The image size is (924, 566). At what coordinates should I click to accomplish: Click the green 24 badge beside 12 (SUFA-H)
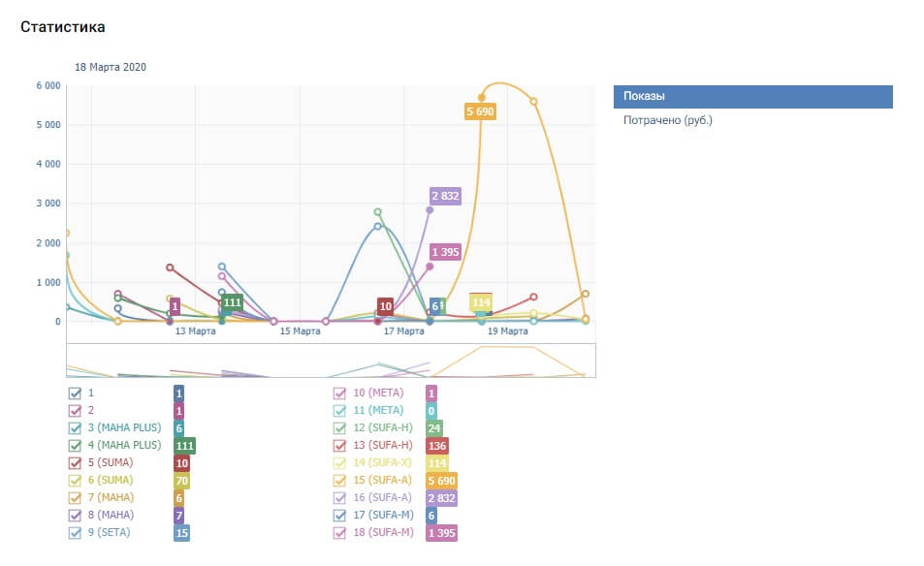[x=434, y=428]
